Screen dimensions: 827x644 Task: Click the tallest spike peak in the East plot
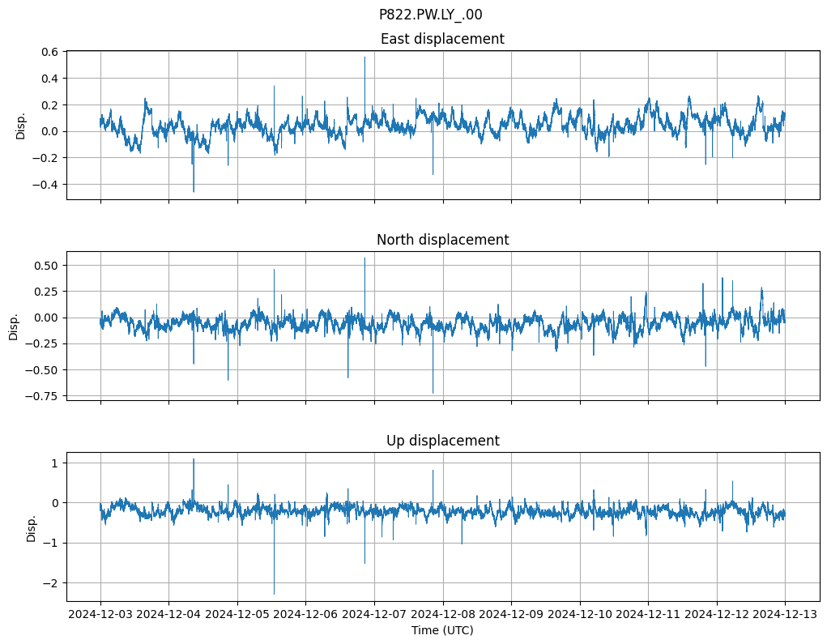[x=364, y=57]
